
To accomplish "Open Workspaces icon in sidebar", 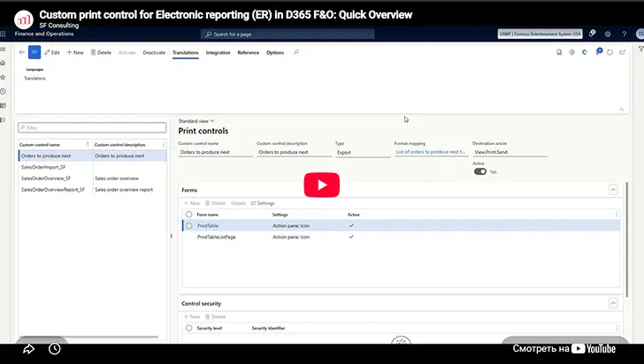I will tap(3, 105).
